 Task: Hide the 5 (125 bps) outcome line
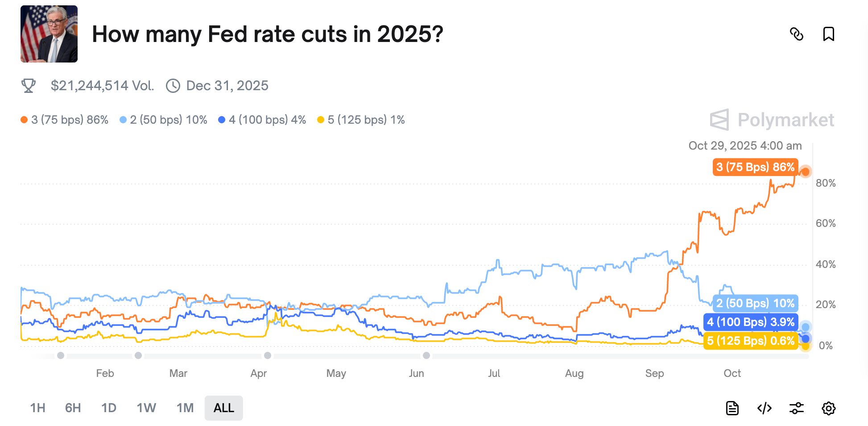click(x=361, y=120)
